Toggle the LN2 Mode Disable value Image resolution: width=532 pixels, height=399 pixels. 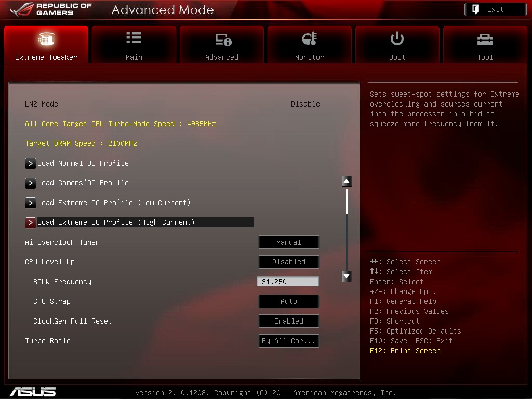tap(305, 104)
